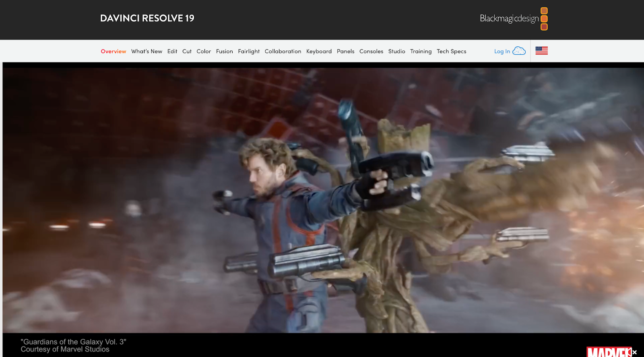Open the US flag region selector

pyautogui.click(x=541, y=51)
